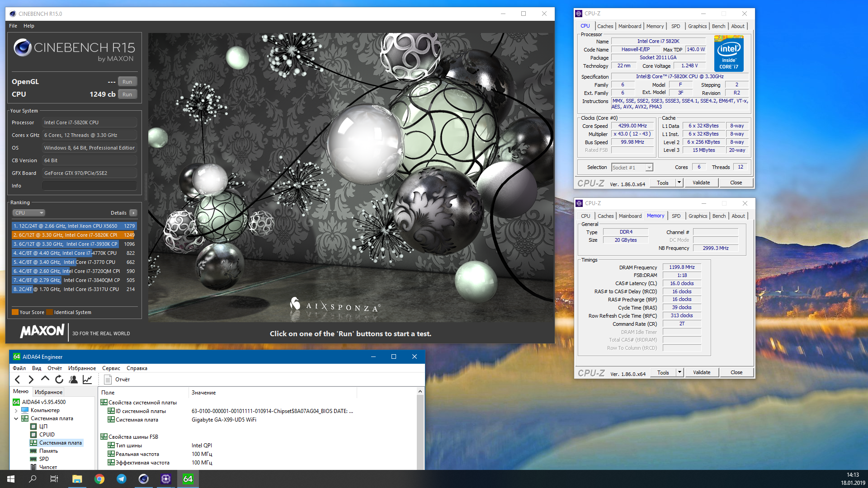Image resolution: width=868 pixels, height=488 pixels.
Task: Switch to AIDA64 via its taskbar icon
Action: tap(188, 479)
